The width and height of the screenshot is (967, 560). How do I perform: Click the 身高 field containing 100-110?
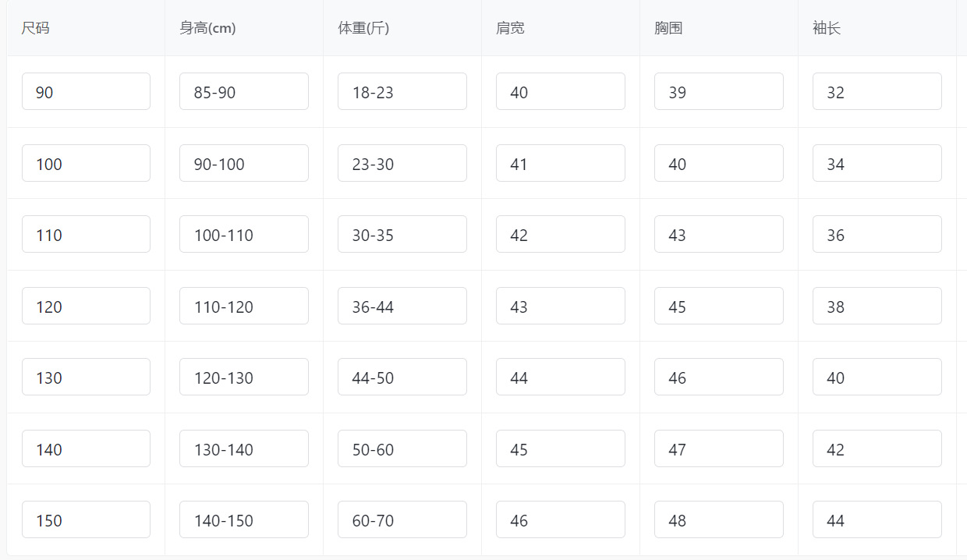point(243,234)
